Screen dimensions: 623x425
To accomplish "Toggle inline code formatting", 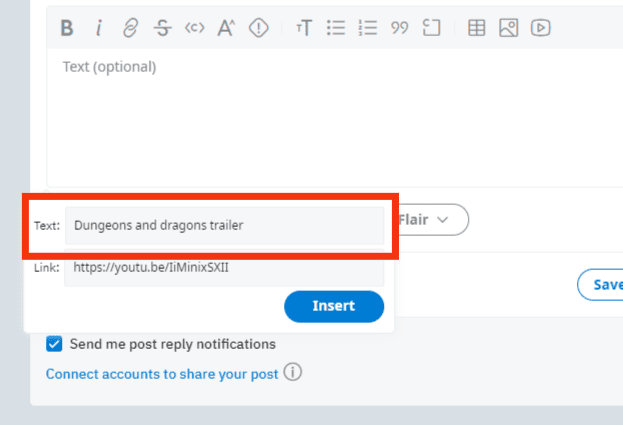I will [x=194, y=28].
